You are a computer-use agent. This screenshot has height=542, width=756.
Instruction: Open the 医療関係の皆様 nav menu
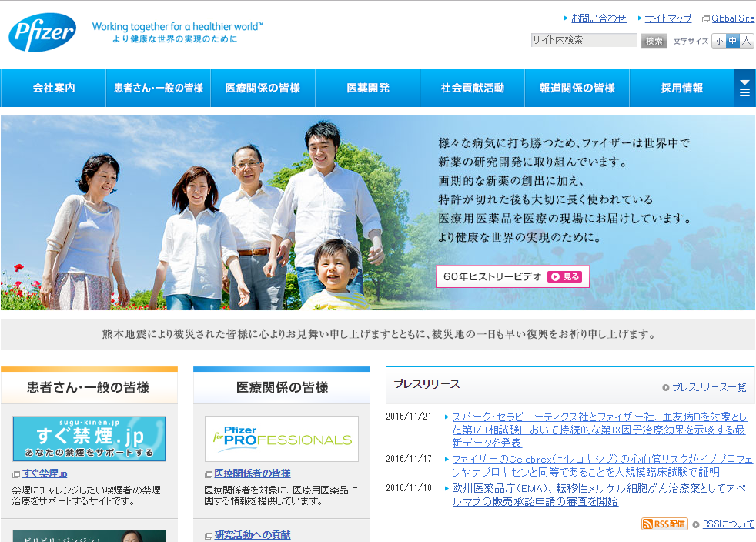point(263,88)
